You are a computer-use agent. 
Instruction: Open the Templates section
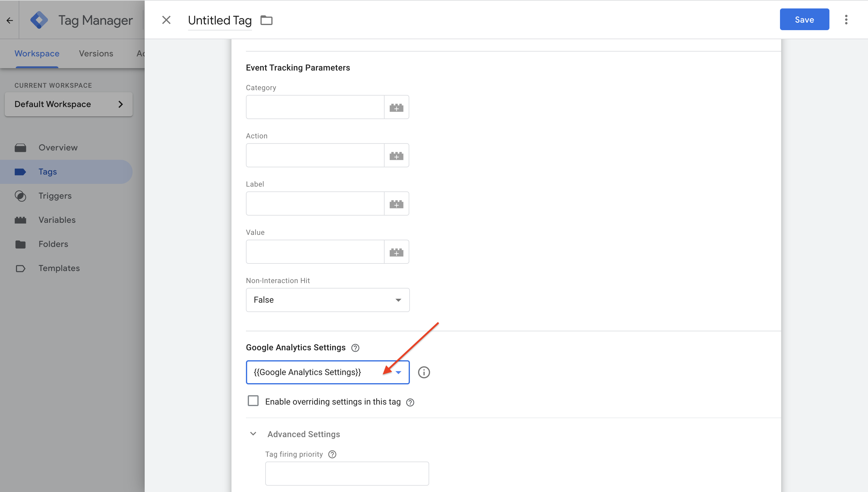pyautogui.click(x=59, y=268)
